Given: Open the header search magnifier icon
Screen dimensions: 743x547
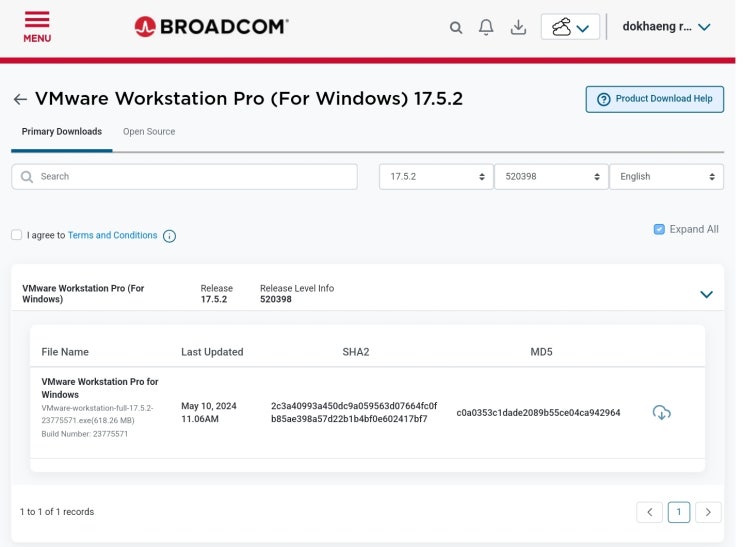Looking at the screenshot, I should coord(456,27).
